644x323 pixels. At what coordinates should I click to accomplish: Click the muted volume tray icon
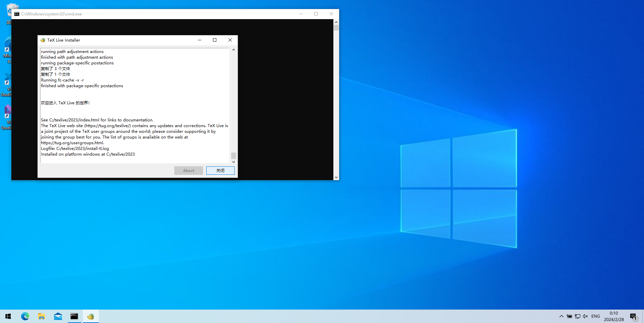click(x=585, y=316)
